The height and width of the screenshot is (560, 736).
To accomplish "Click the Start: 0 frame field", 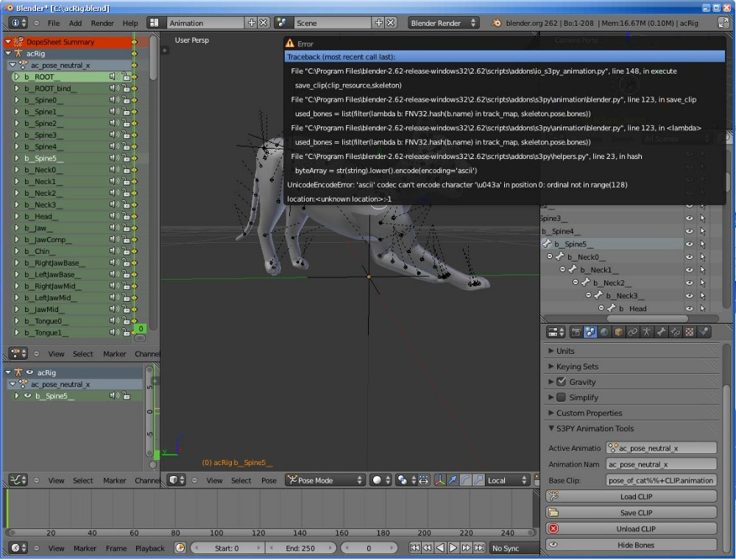I will [226, 547].
